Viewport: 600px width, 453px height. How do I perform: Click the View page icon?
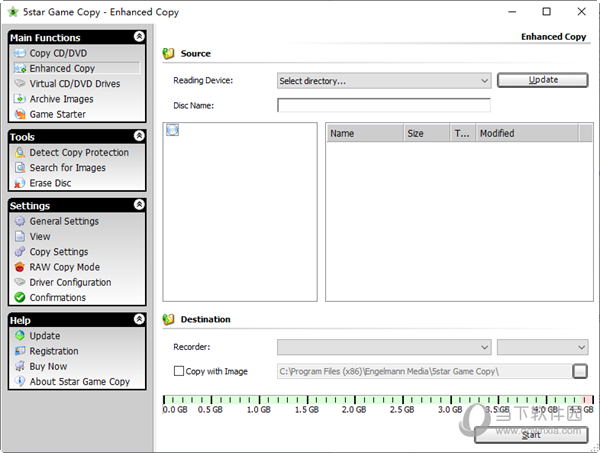[x=20, y=236]
